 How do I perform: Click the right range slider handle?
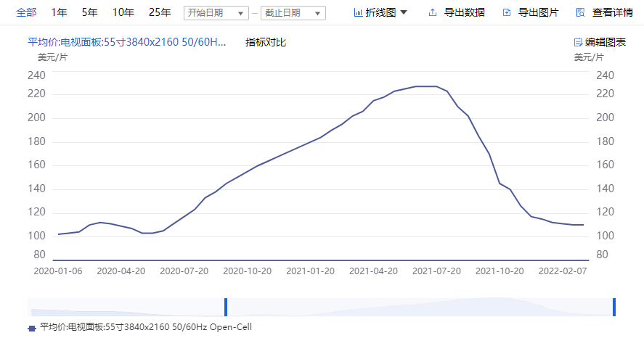coord(614,307)
